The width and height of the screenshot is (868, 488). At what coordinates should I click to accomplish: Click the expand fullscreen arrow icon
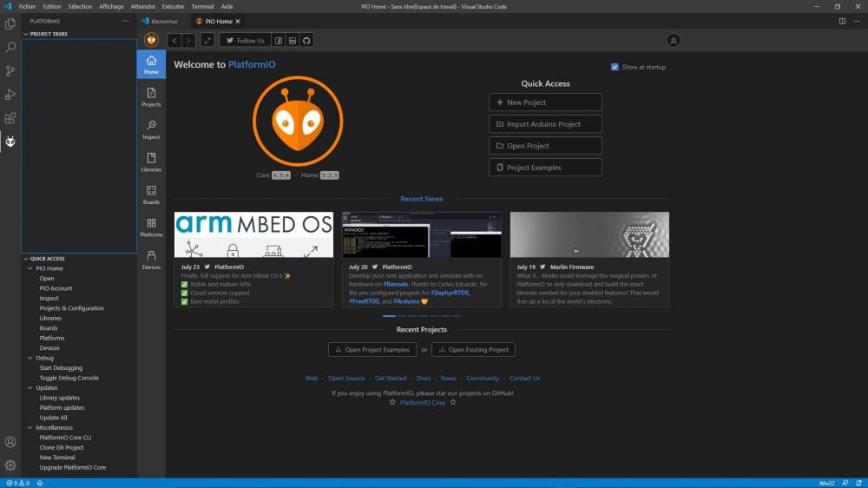(x=207, y=41)
